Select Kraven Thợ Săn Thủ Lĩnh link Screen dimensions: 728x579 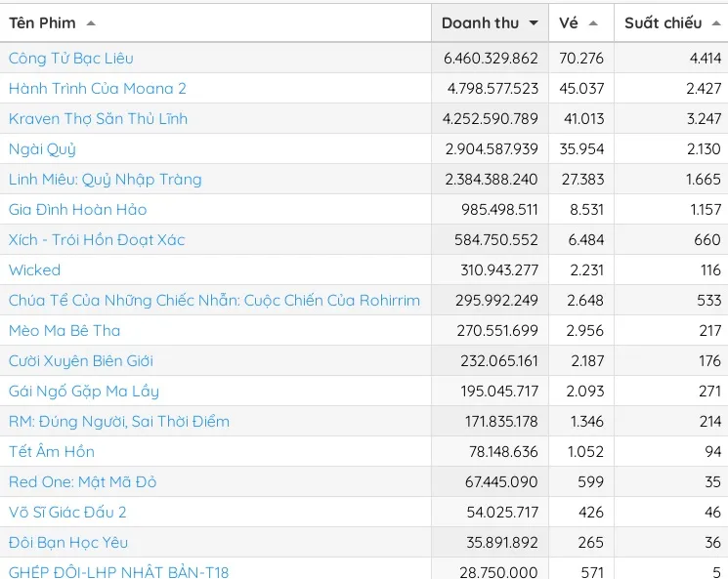pyautogui.click(x=98, y=119)
